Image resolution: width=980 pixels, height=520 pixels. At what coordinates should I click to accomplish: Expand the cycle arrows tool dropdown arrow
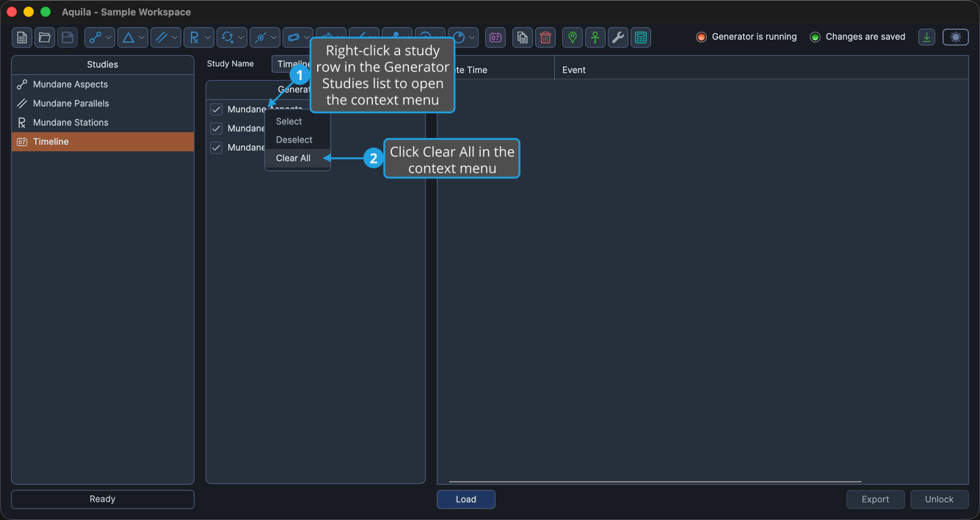[241, 37]
